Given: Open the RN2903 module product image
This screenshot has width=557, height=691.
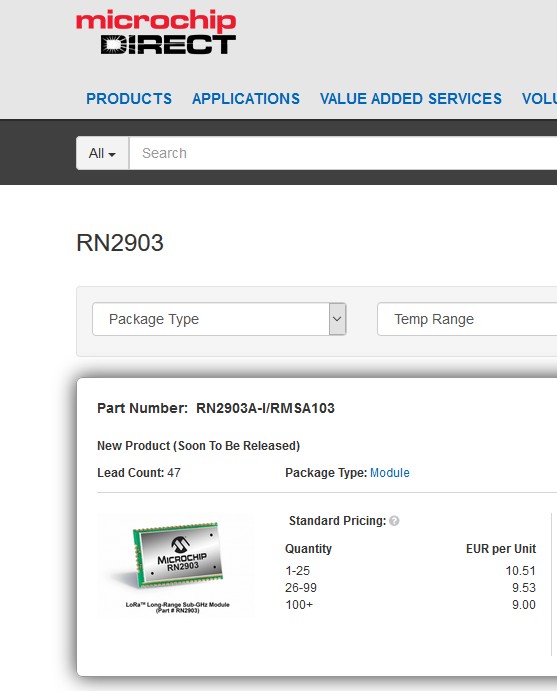Looking at the screenshot, I should tap(176, 565).
